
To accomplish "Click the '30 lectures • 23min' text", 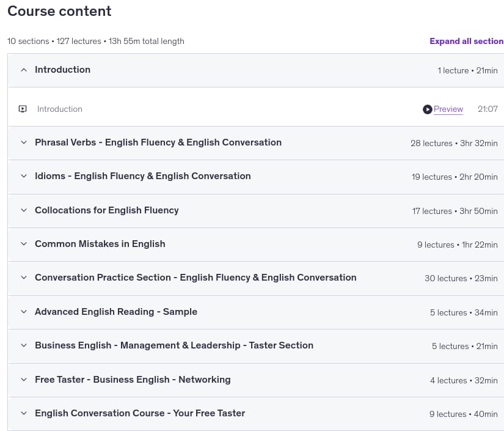I will tap(461, 278).
